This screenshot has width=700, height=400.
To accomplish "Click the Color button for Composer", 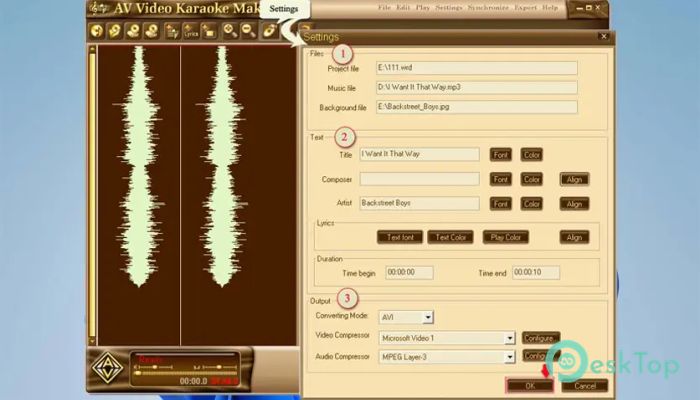I will [531, 179].
